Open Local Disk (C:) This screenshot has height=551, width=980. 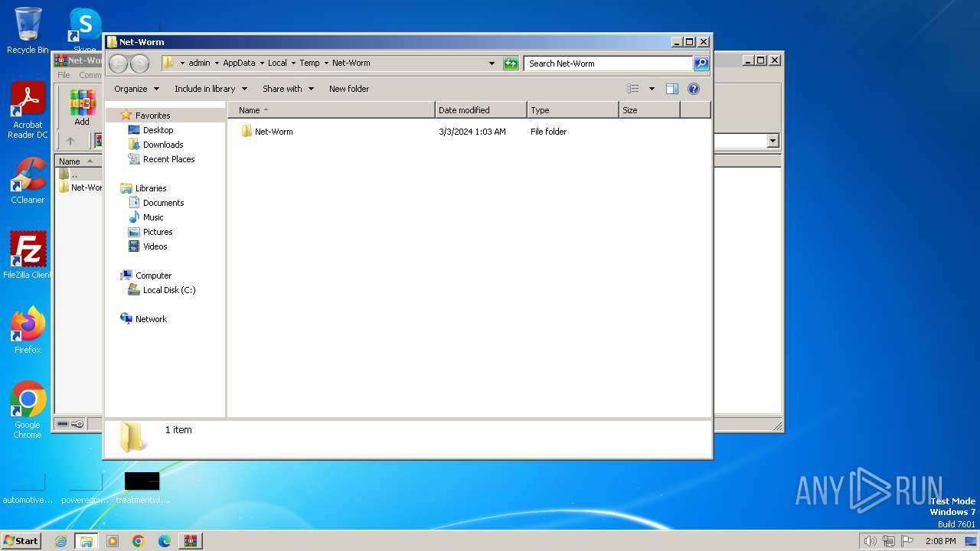click(x=169, y=290)
